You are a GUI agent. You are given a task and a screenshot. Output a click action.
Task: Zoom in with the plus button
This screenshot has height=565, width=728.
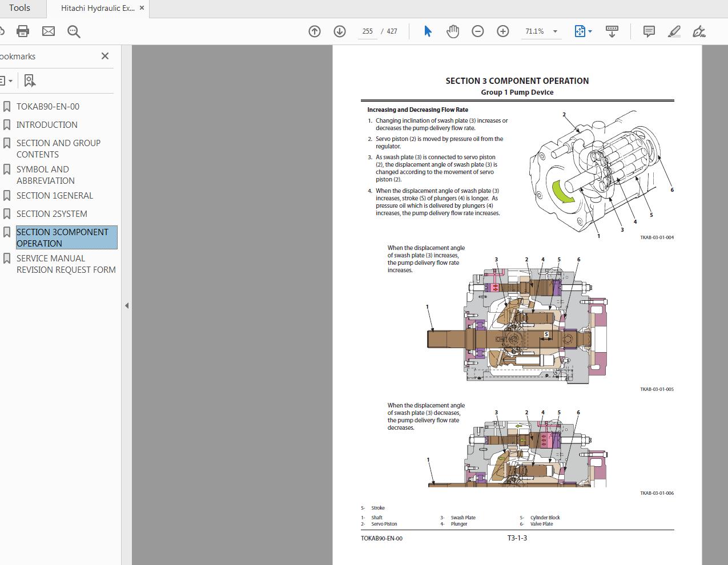(503, 31)
